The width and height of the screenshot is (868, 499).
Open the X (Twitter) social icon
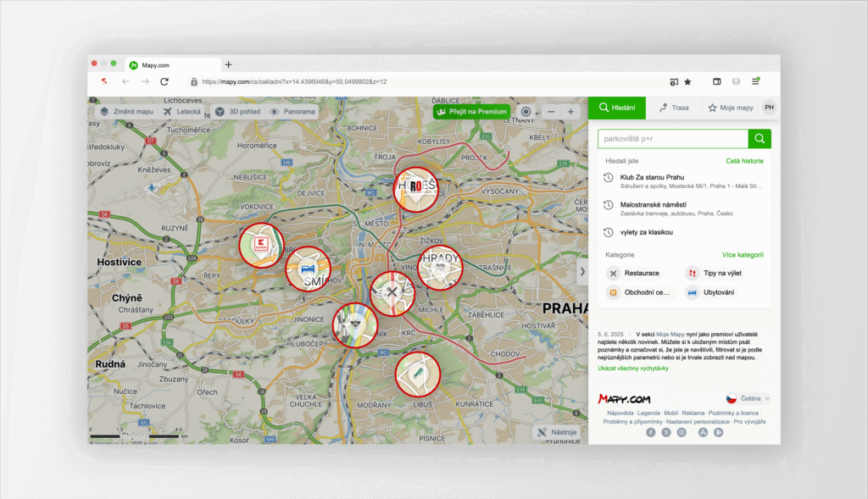(666, 433)
